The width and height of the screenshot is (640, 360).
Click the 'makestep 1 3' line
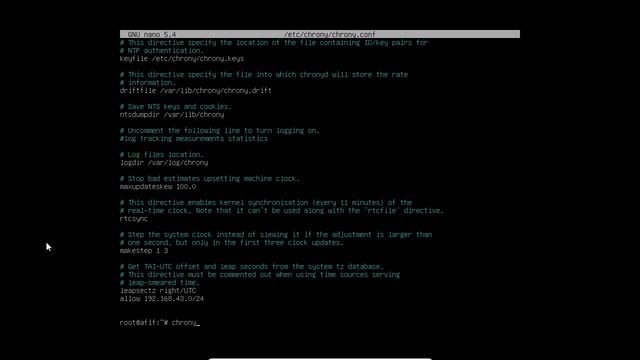(x=144, y=251)
